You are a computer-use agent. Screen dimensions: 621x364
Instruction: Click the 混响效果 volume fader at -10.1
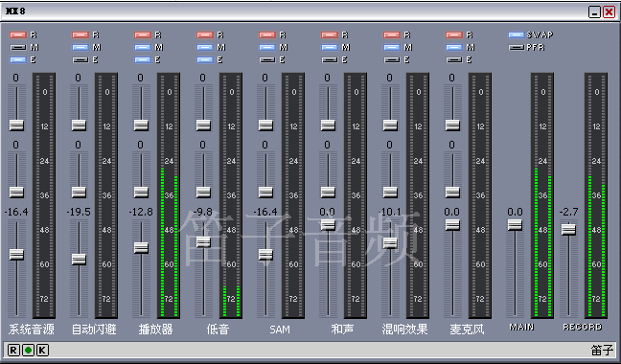tap(390, 243)
